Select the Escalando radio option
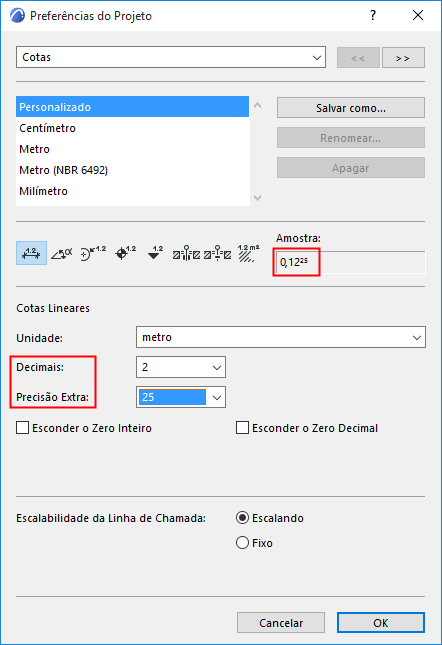Viewport: 442px width, 645px height. click(x=243, y=517)
